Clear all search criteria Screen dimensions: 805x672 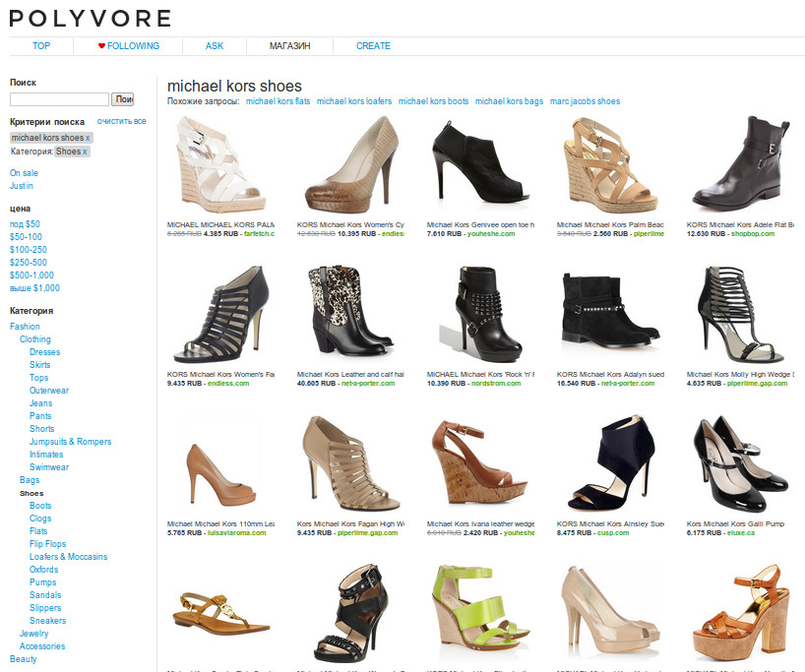121,121
